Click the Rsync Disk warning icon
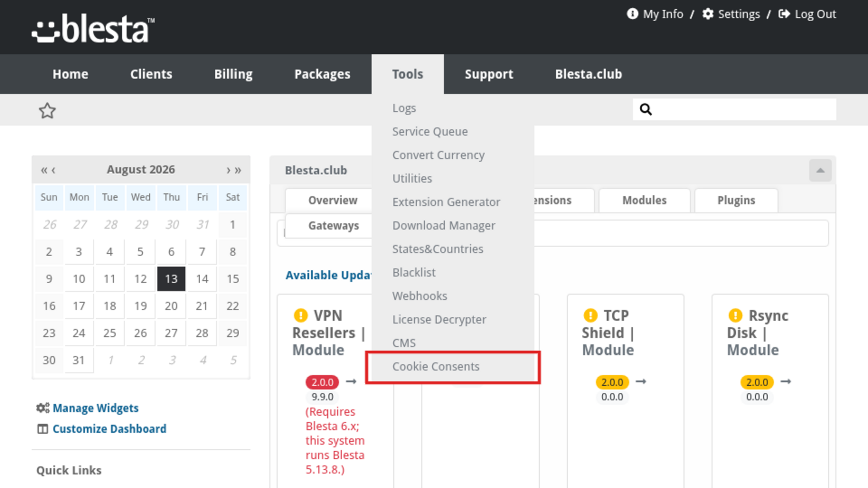The image size is (868, 488). click(736, 315)
